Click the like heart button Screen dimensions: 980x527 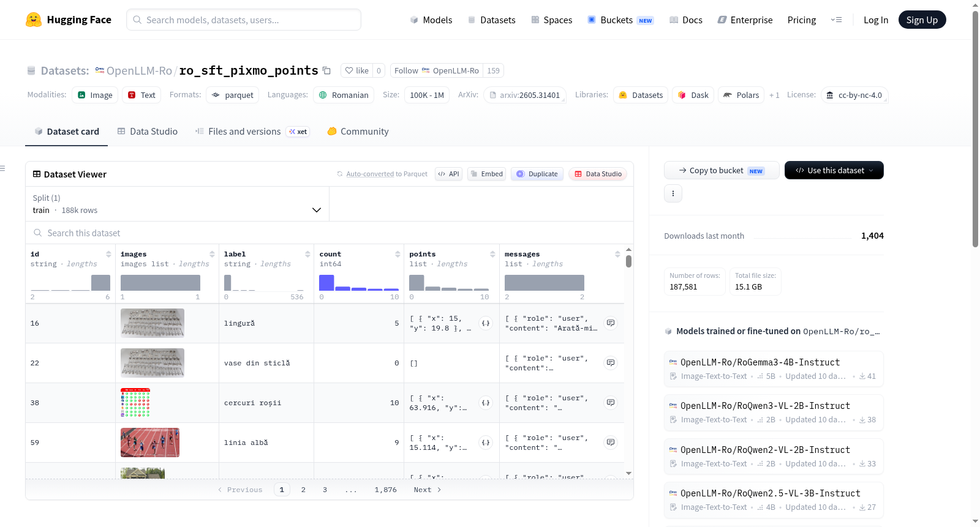356,71
